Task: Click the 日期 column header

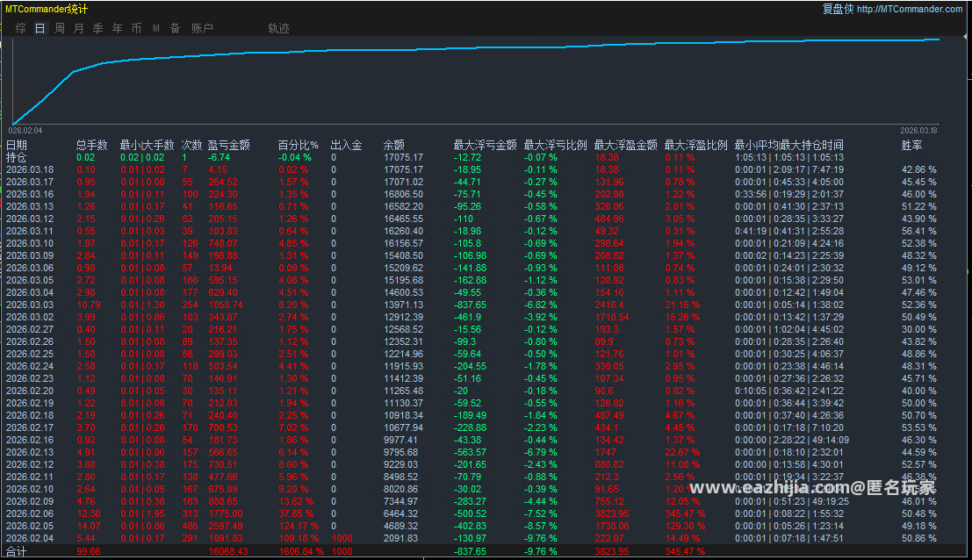Action: [17, 145]
